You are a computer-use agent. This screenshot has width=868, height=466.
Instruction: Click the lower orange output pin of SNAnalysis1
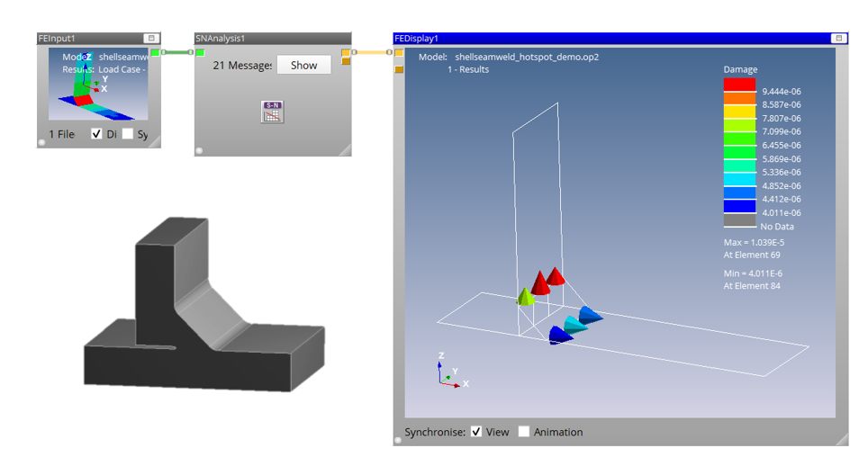[346, 61]
